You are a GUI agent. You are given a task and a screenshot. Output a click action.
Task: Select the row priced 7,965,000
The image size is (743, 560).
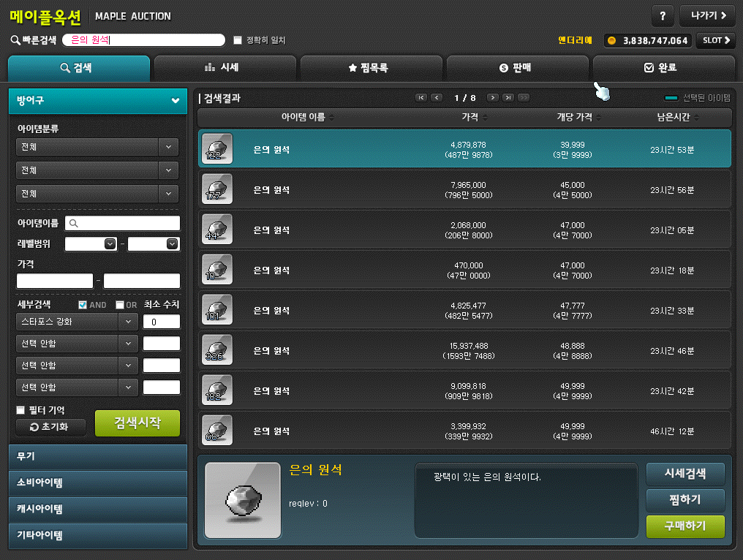464,189
